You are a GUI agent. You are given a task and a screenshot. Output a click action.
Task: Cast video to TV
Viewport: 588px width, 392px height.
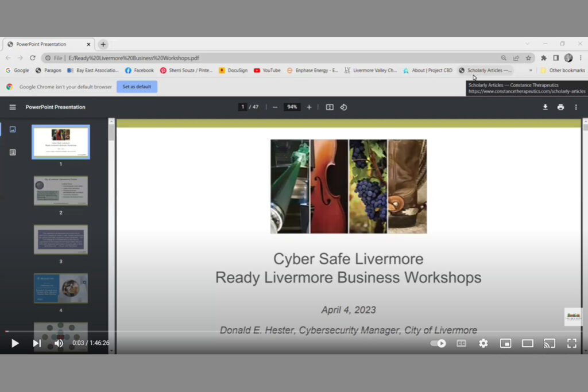[x=550, y=343]
